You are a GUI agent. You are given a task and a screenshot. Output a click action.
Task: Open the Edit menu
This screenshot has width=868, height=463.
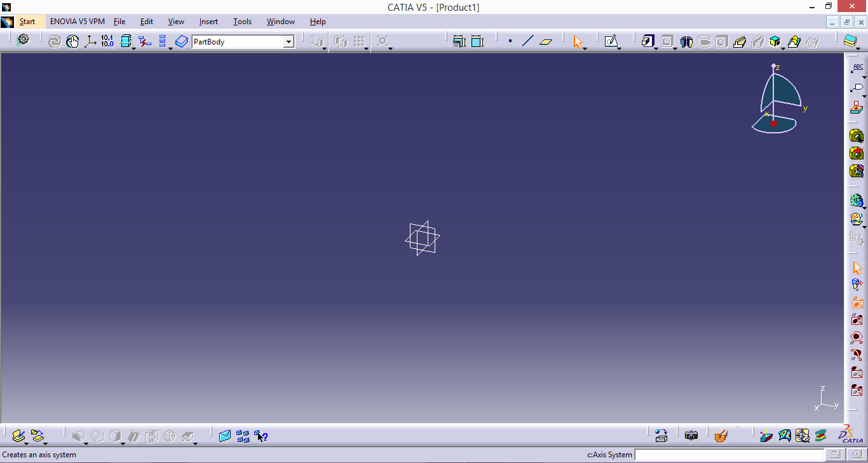[x=147, y=22]
